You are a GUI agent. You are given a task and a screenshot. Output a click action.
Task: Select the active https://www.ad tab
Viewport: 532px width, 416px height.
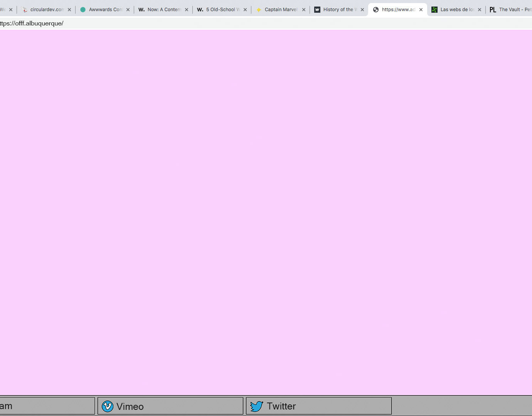click(398, 10)
